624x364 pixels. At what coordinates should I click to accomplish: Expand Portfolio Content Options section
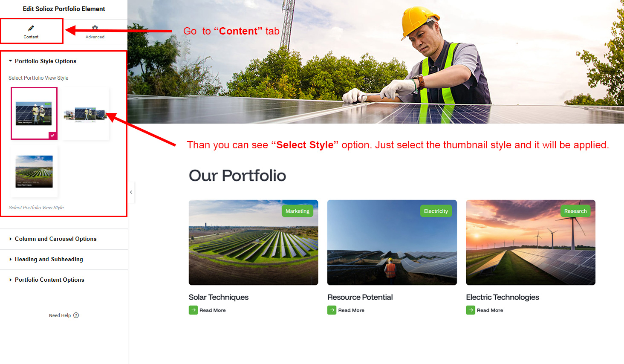(46, 280)
